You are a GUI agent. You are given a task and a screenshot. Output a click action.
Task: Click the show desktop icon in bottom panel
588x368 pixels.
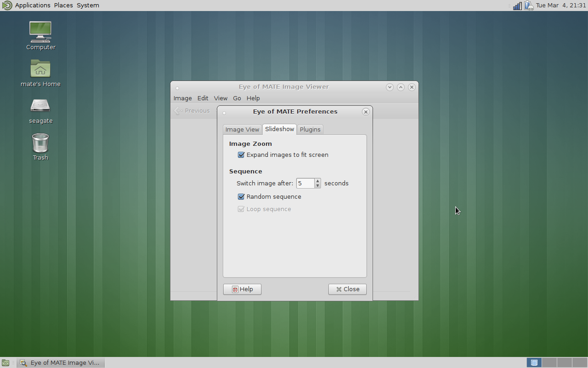(6, 362)
